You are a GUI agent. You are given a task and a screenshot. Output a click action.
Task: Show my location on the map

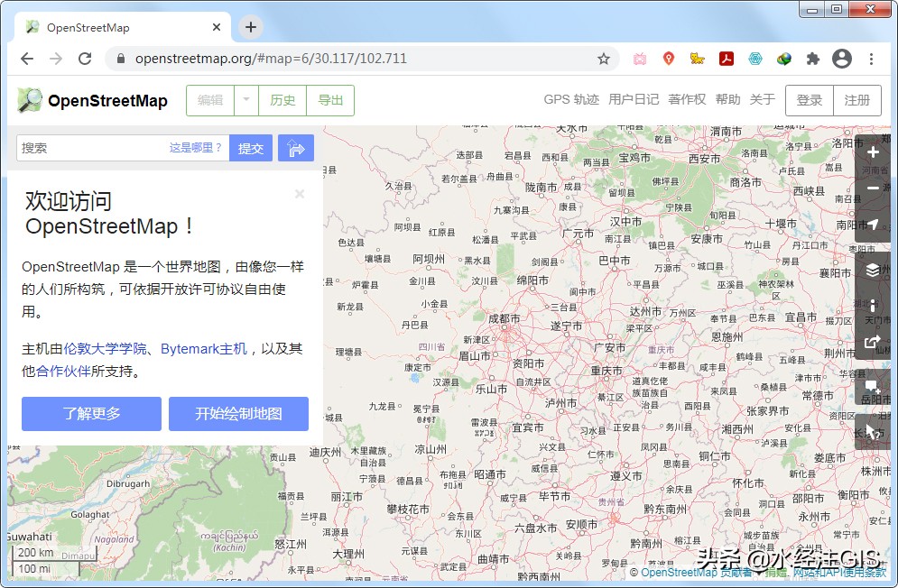873,224
